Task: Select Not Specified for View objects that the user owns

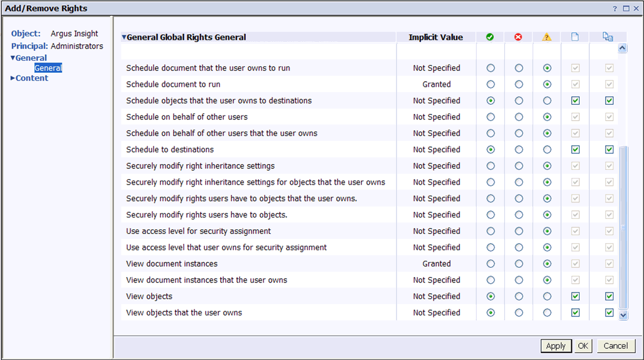Action: click(547, 313)
